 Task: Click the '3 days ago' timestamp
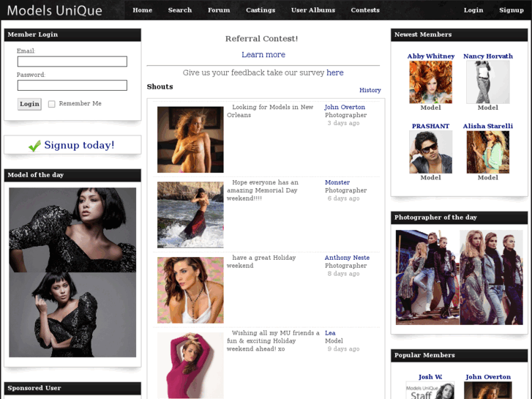(x=343, y=123)
